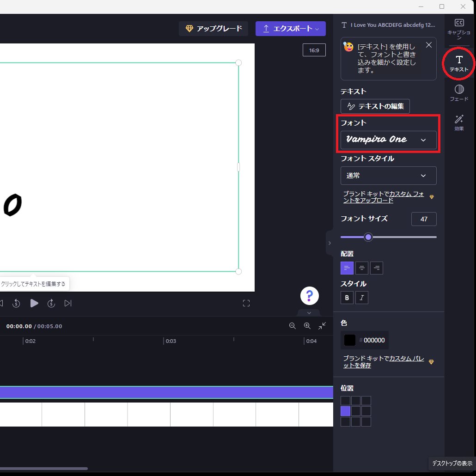Click the right edge middle resize handle
This screenshot has height=476, width=476.
pyautogui.click(x=238, y=167)
